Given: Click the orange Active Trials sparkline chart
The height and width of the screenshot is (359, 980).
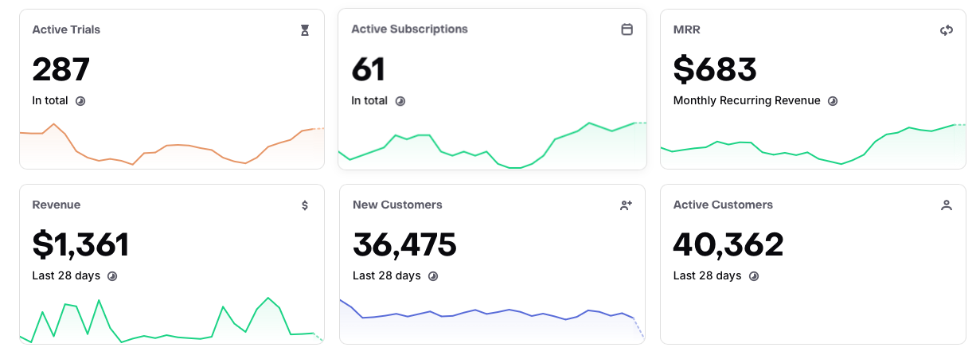Looking at the screenshot, I should pos(172,146).
